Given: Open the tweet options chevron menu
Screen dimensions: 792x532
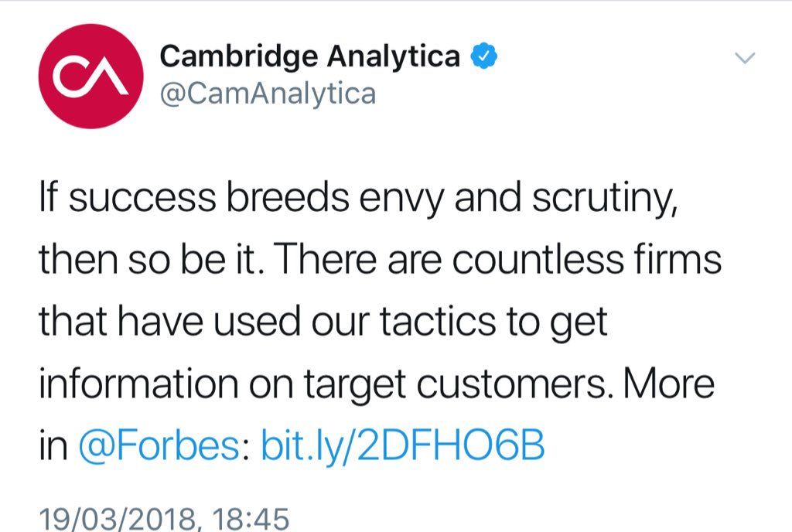Looking at the screenshot, I should (744, 60).
